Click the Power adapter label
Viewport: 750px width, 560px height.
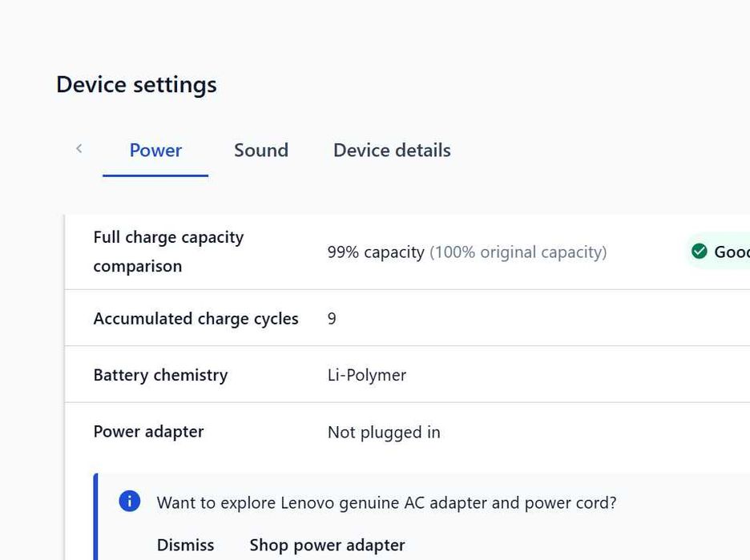tap(148, 432)
